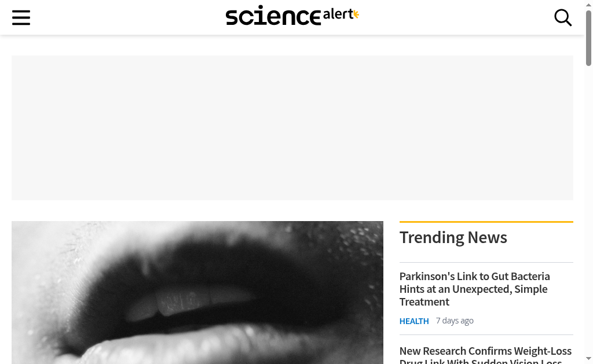Click the empty gray ad banner
Screen dimensions: 593x364
292,128
